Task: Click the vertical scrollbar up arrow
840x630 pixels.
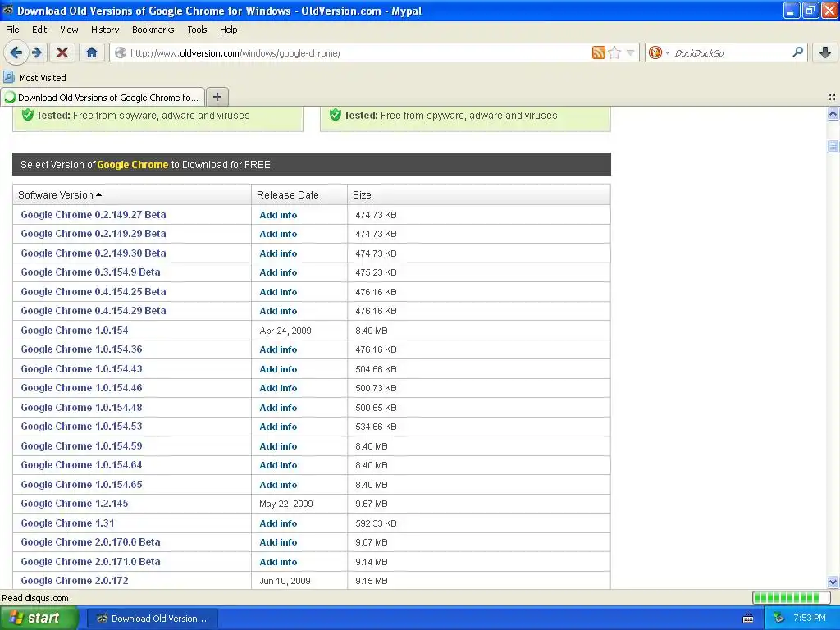Action: click(x=833, y=113)
